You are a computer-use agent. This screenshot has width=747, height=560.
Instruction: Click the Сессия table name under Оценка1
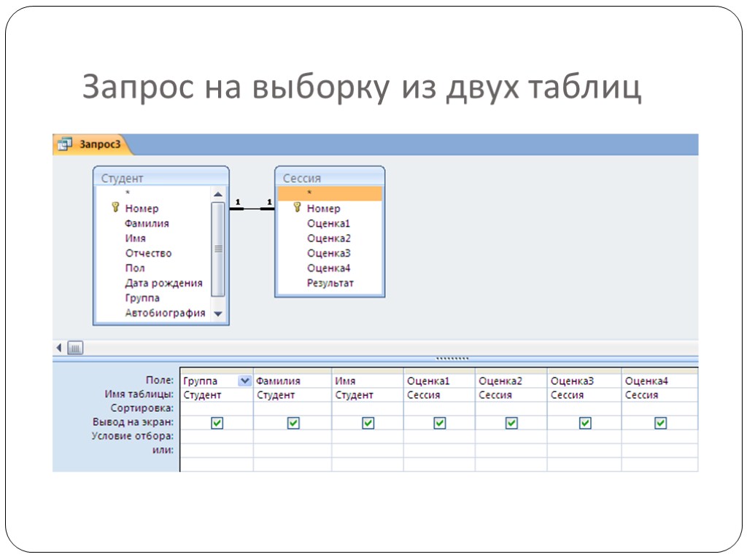click(x=423, y=394)
